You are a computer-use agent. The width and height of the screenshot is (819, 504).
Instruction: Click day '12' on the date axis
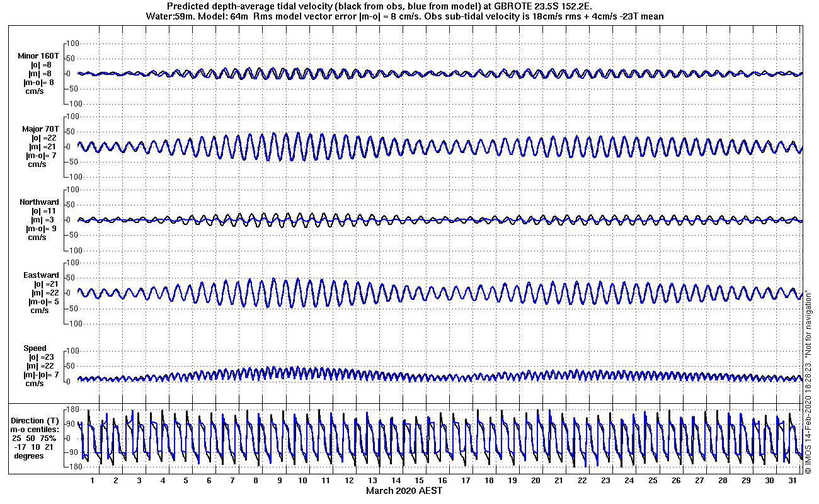349,481
